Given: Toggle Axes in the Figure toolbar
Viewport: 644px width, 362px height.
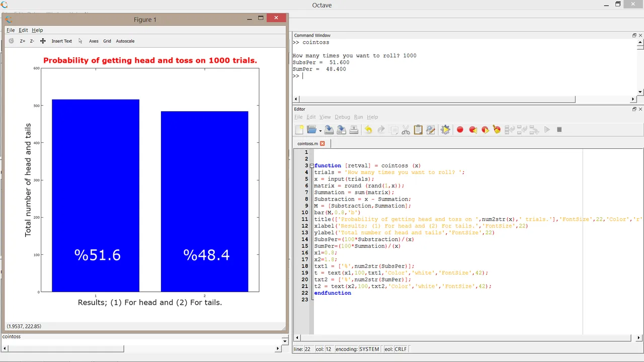Looking at the screenshot, I should tap(94, 41).
